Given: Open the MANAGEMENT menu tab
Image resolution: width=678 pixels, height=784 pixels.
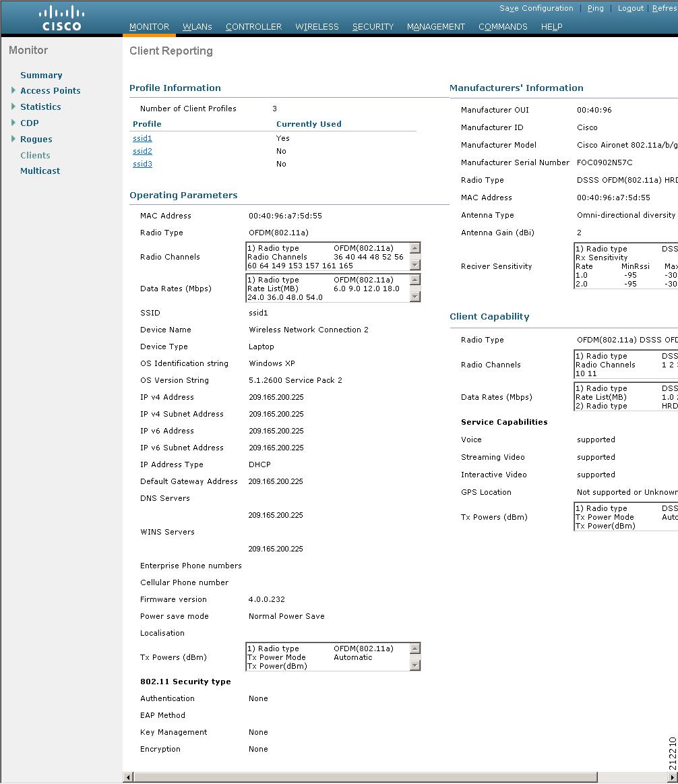Looking at the screenshot, I should tap(435, 26).
